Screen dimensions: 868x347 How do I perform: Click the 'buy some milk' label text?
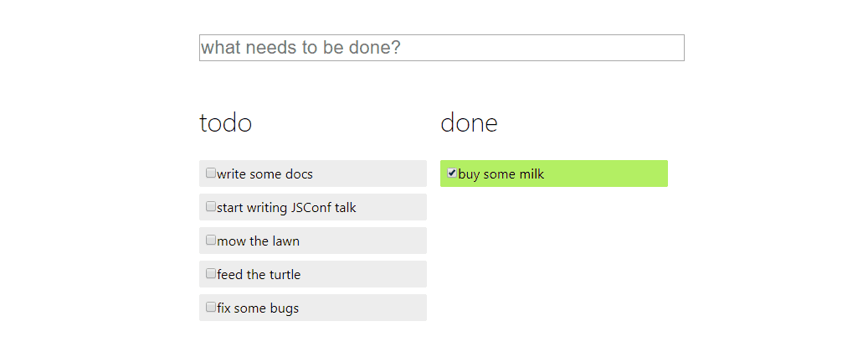point(501,174)
